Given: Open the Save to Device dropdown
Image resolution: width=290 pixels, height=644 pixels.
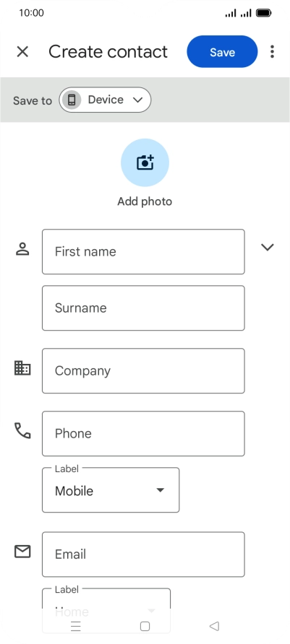Looking at the screenshot, I should click(x=105, y=100).
